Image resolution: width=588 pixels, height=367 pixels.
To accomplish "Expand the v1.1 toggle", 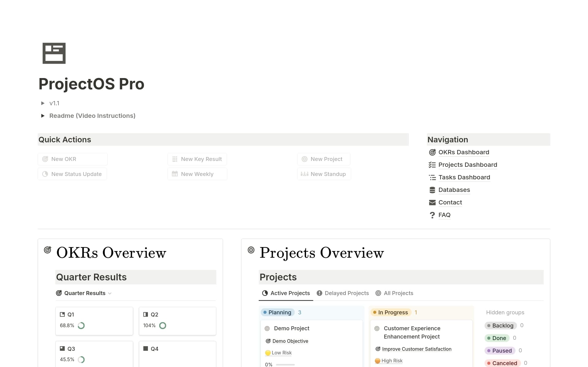I will point(43,103).
